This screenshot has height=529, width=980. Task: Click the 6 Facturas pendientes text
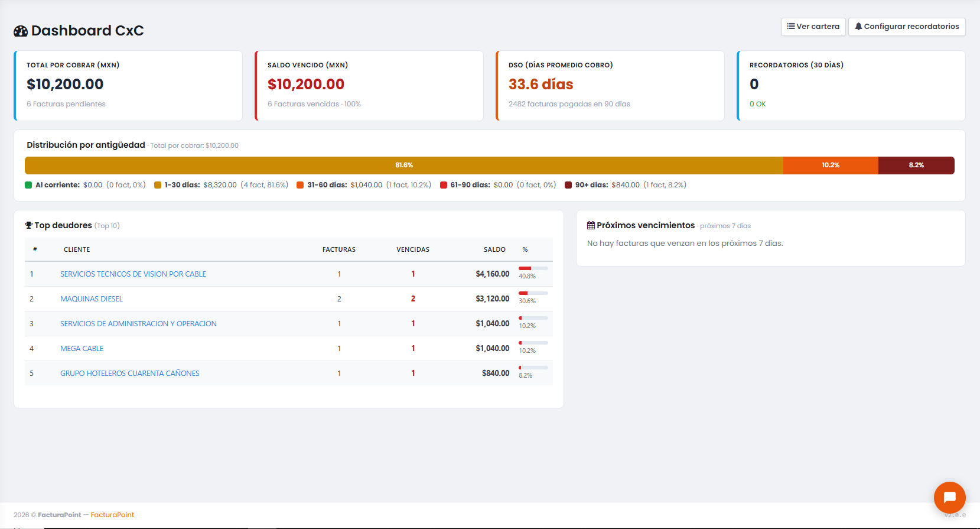click(x=66, y=104)
